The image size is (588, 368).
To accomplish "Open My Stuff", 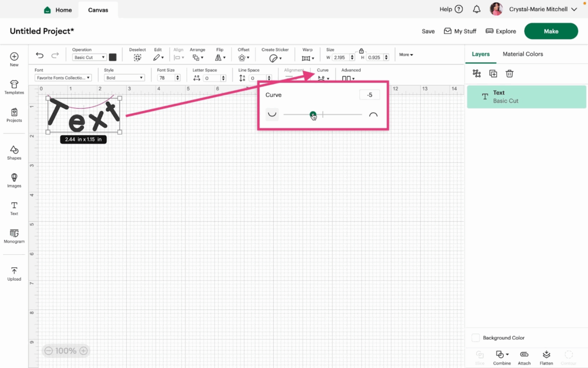I will coord(460,31).
